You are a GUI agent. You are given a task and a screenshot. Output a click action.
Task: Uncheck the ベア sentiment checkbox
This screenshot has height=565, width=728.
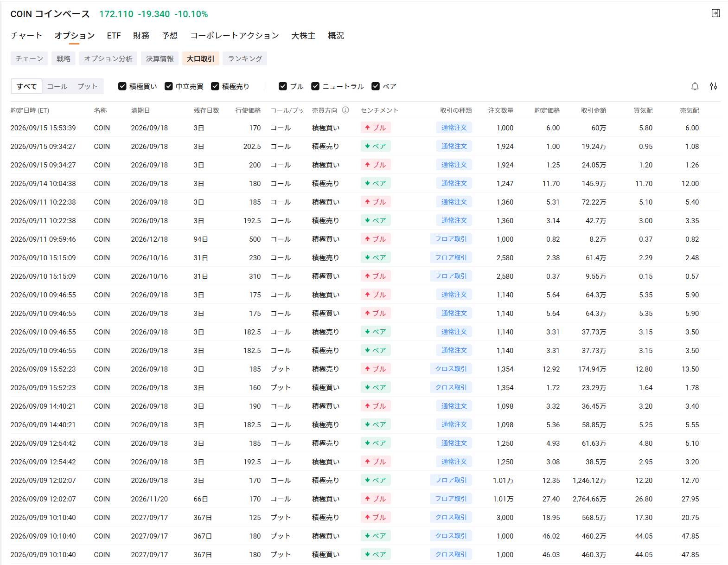pos(376,86)
